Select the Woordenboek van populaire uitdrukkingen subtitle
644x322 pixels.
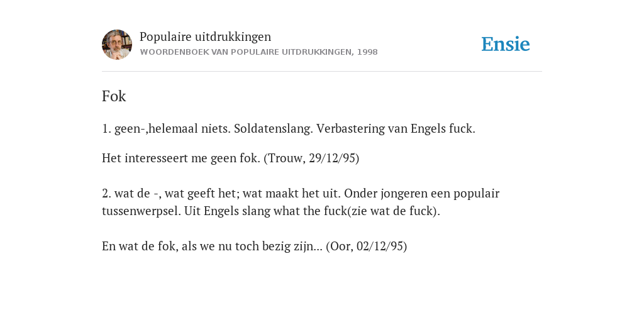click(x=258, y=52)
